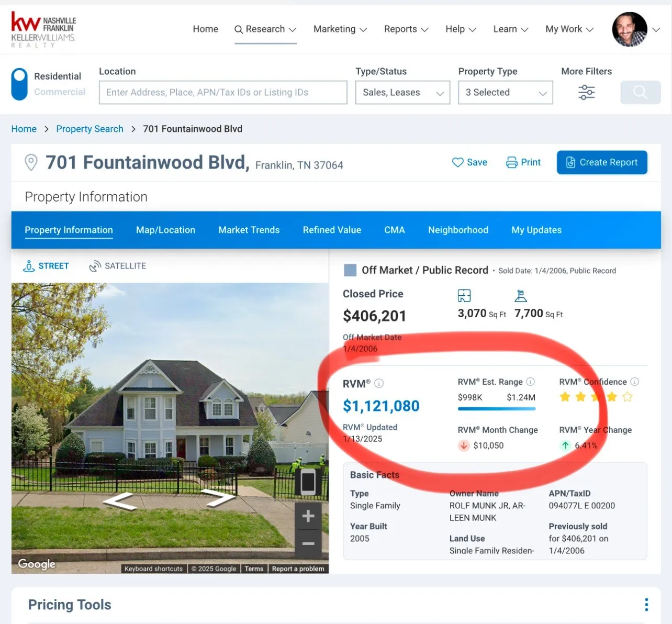Viewport: 672px width, 624px height.
Task: Open the Market Trends tab
Action: click(249, 230)
